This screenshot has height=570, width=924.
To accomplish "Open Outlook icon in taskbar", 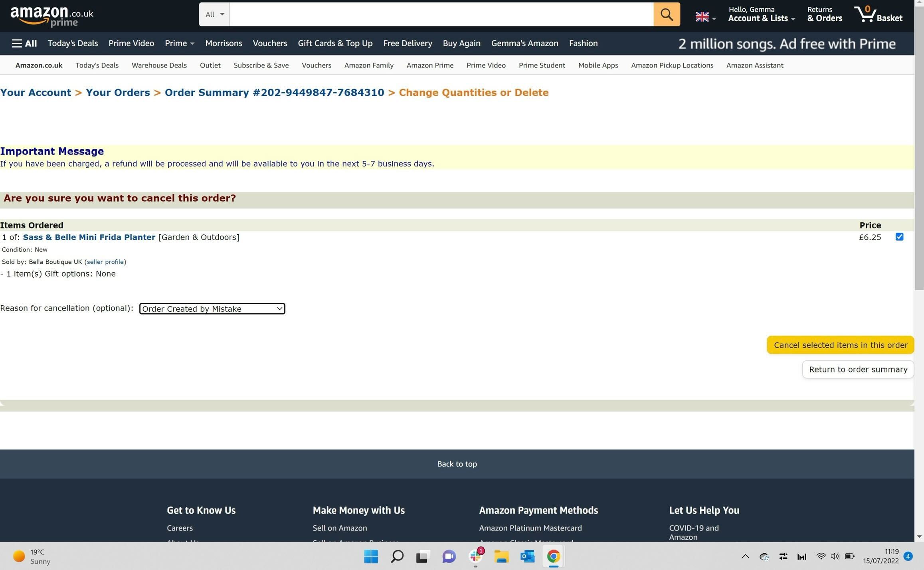I will click(527, 556).
